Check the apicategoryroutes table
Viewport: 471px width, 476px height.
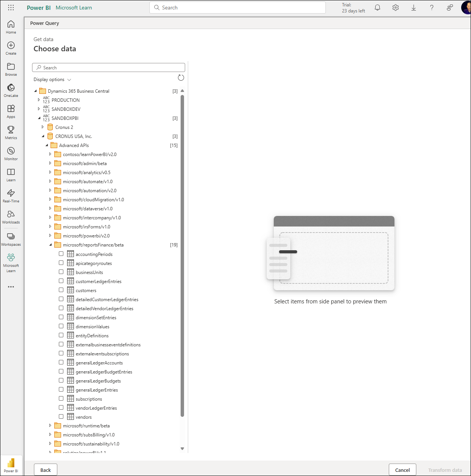[x=61, y=263]
